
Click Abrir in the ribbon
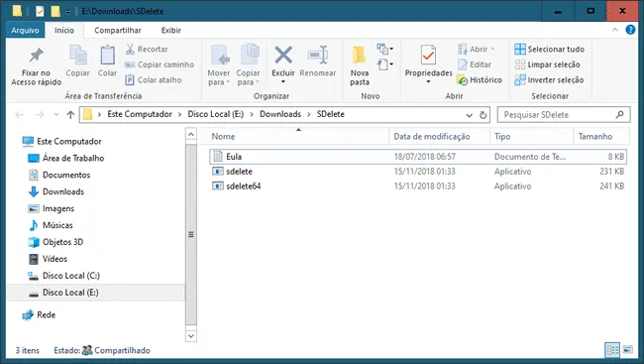click(x=476, y=49)
